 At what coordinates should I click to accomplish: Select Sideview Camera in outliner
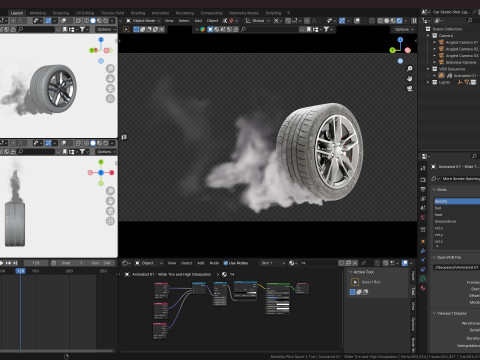pos(461,62)
